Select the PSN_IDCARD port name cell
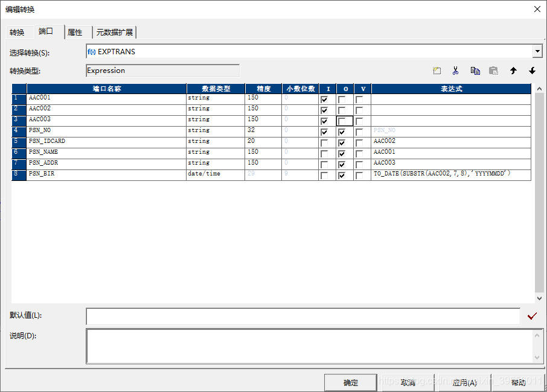The width and height of the screenshot is (547, 392). point(106,142)
